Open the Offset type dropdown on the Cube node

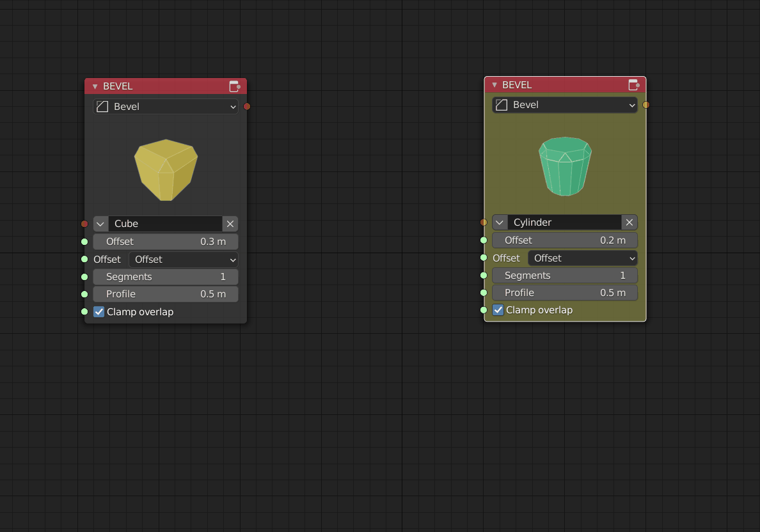(x=184, y=260)
